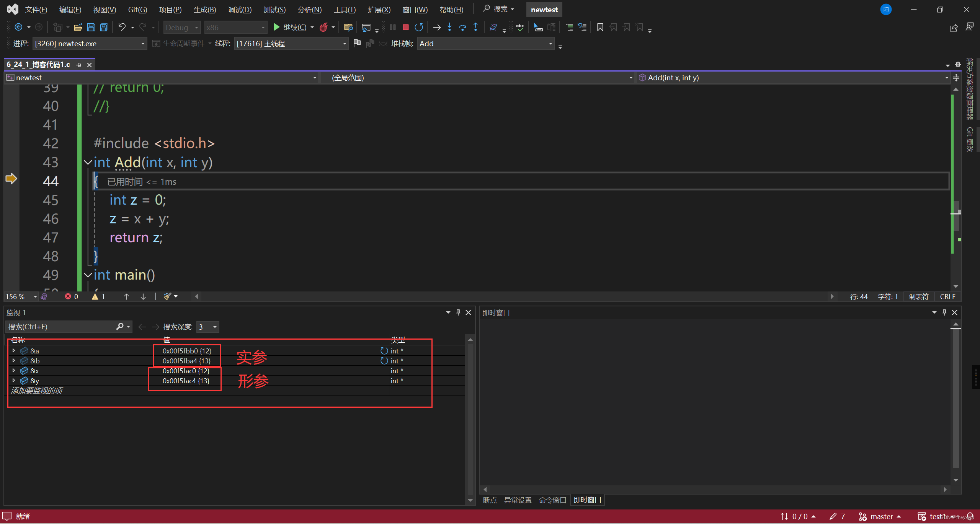980x524 pixels.
Task: Click the editor vertical scrollbar thumb
Action: click(x=956, y=216)
